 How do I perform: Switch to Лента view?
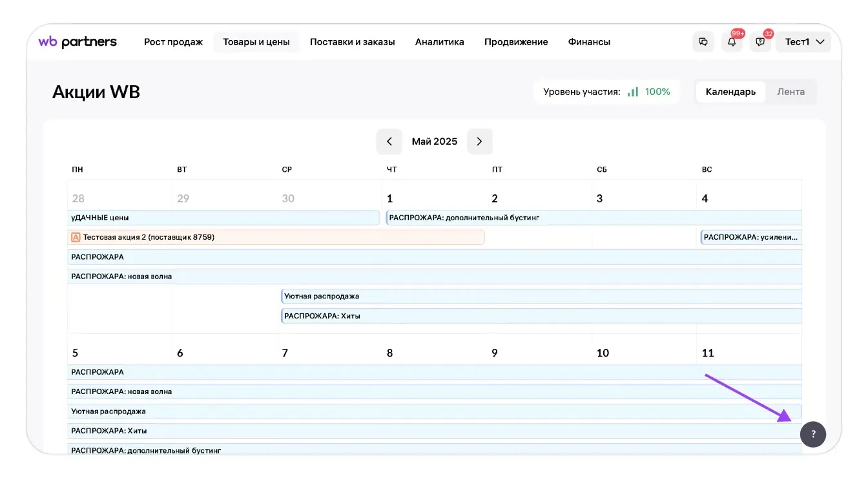tap(790, 92)
